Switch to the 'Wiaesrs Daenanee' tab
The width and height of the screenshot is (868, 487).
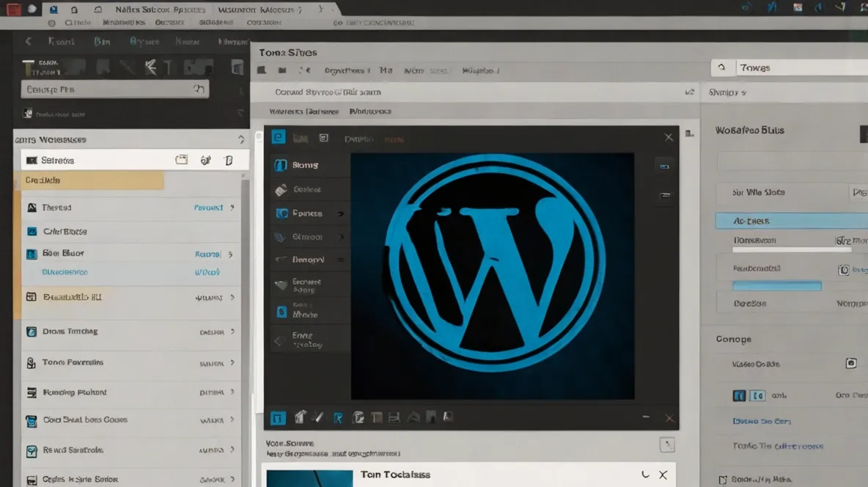[x=304, y=111]
